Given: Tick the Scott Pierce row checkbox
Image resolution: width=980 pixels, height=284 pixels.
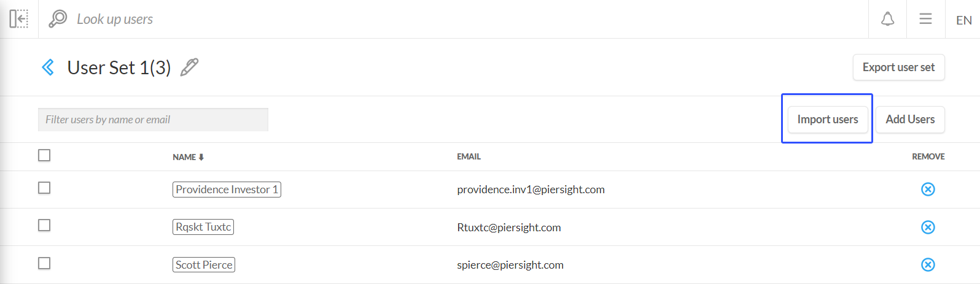Looking at the screenshot, I should [x=44, y=264].
